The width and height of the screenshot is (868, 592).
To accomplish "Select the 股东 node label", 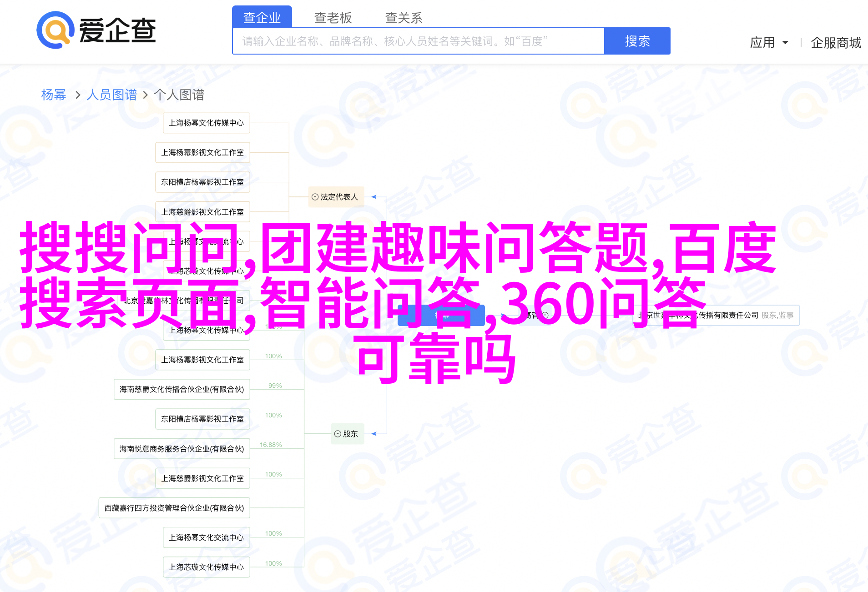I will tap(350, 434).
